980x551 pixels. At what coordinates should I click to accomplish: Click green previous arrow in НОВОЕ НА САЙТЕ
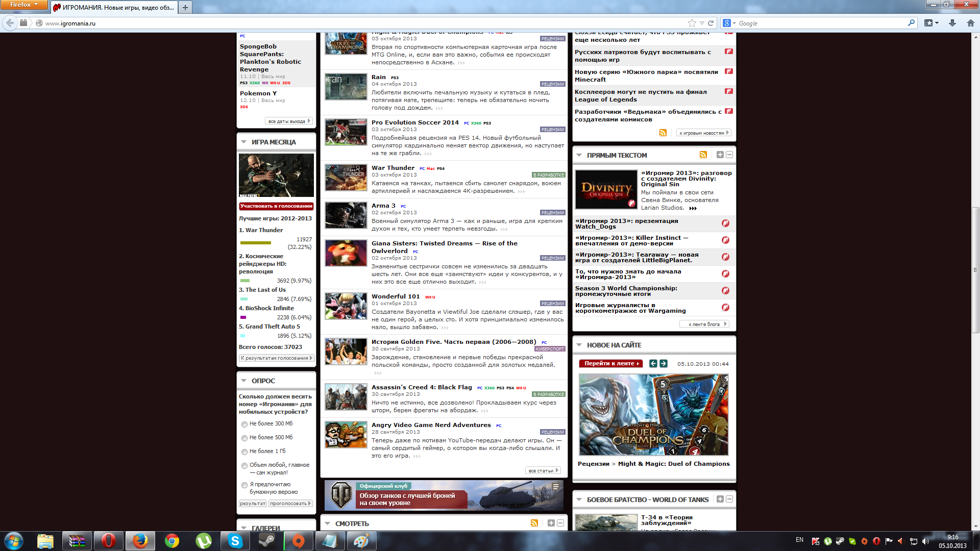click(x=653, y=363)
